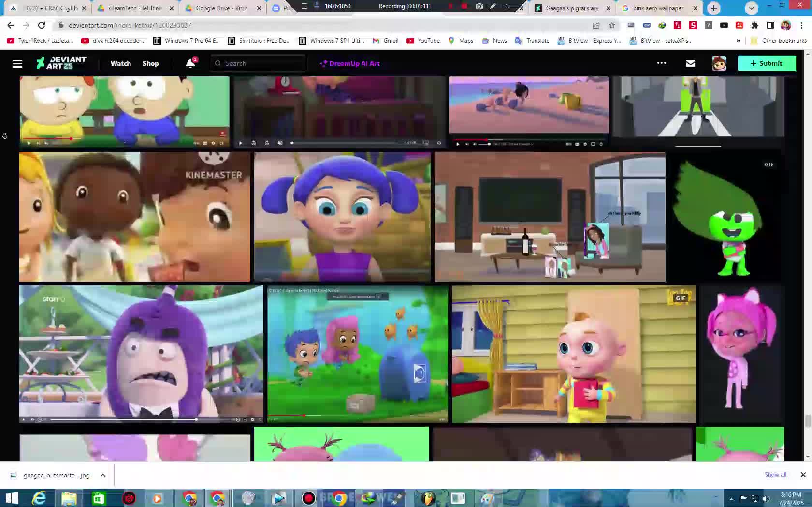Screen dimensions: 812x507
Task: Switch to the pink aero wallpaper tab
Action: point(658,8)
